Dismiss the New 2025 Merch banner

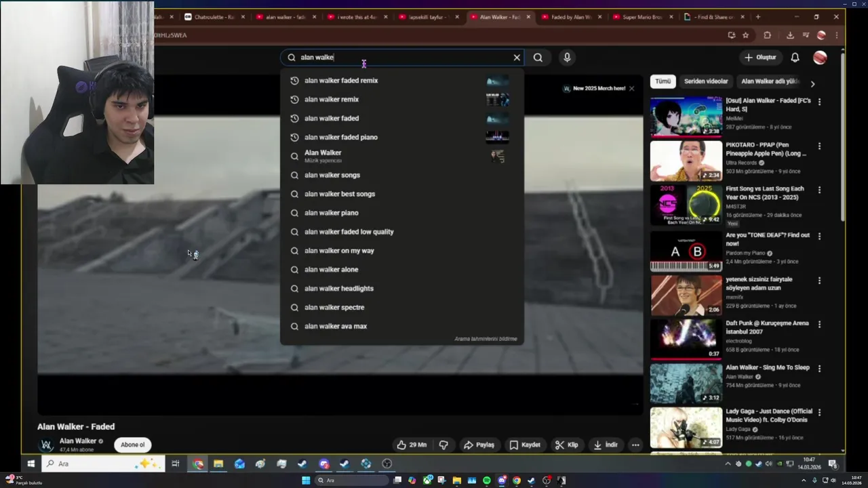(x=631, y=88)
